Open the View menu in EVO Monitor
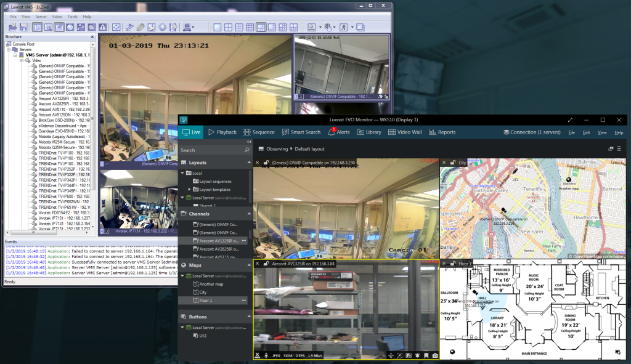The height and width of the screenshot is (364, 631). click(602, 132)
